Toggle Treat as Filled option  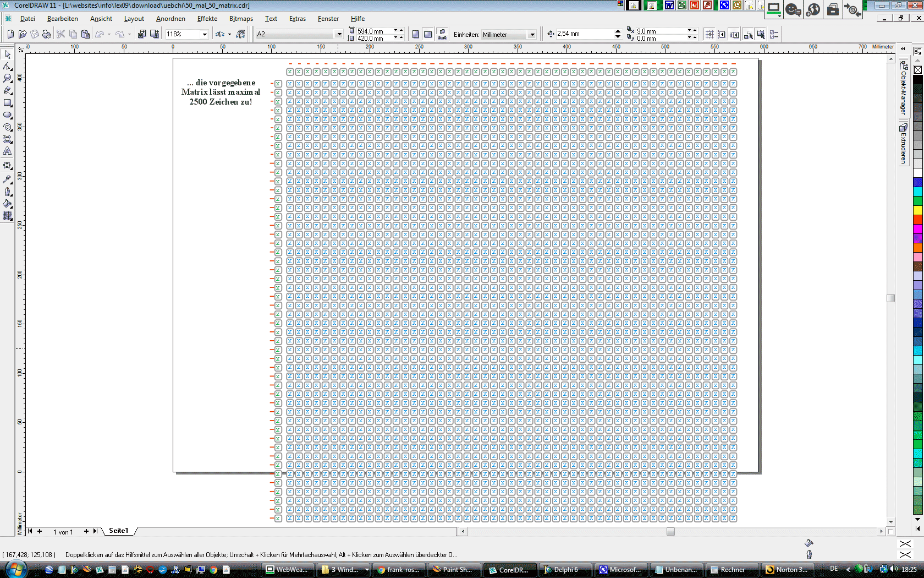pos(760,35)
